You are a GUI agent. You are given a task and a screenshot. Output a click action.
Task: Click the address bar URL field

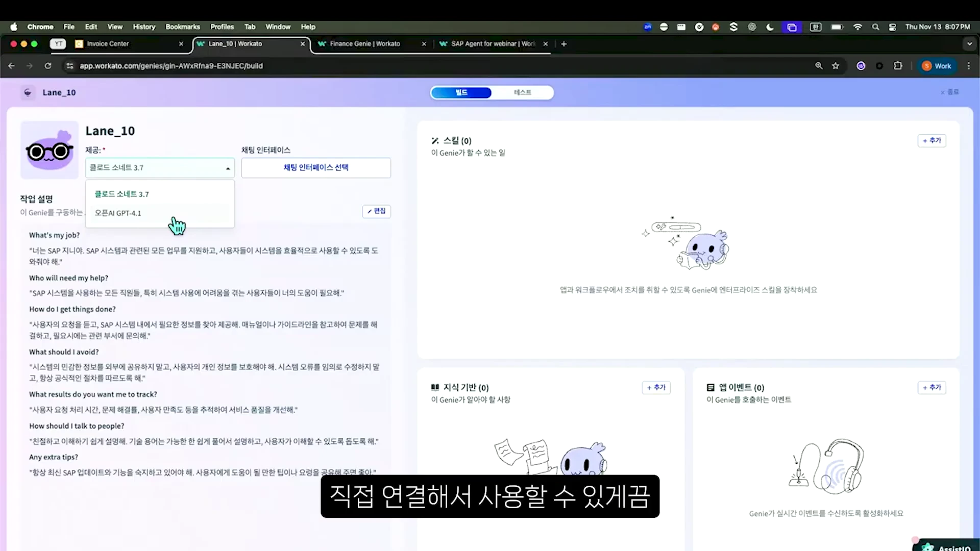171,66
